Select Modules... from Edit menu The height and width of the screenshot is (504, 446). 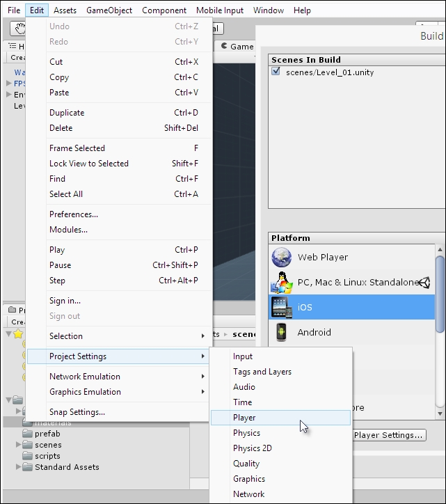coord(119,230)
